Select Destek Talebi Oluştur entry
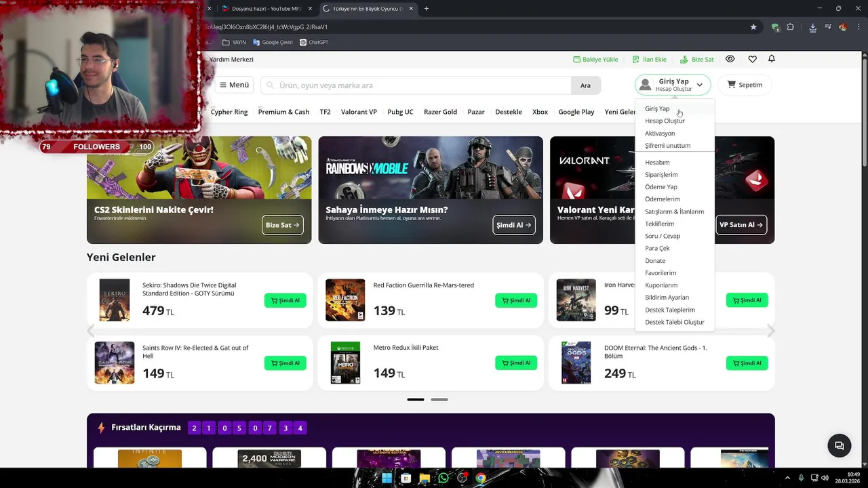This screenshot has width=868, height=488. click(x=675, y=322)
